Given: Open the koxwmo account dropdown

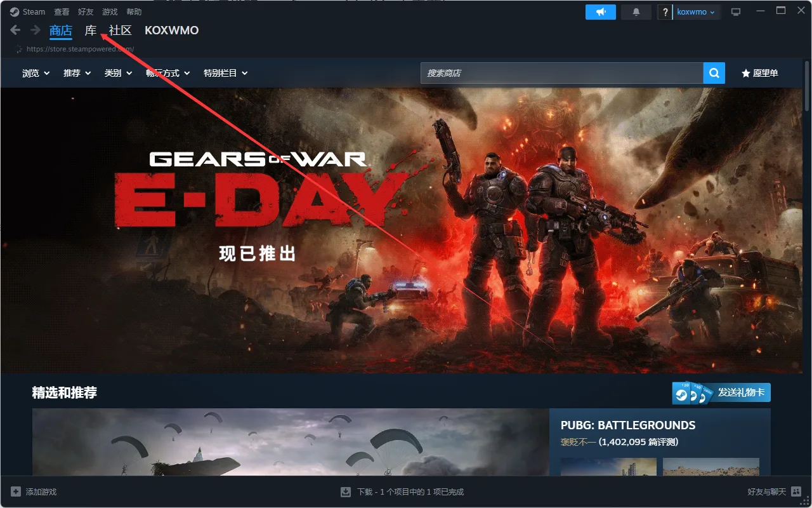Looking at the screenshot, I should 697,12.
